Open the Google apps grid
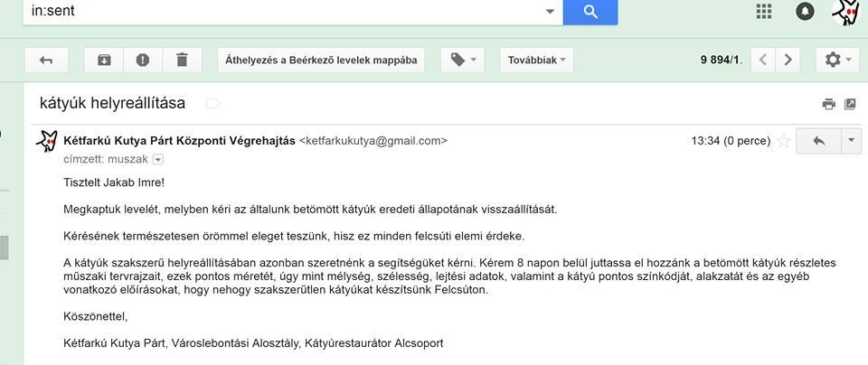The height and width of the screenshot is (365, 868). click(764, 11)
